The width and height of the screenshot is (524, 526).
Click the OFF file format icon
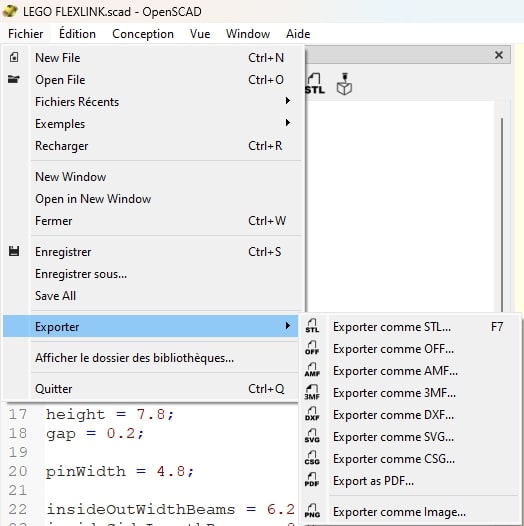[312, 348]
